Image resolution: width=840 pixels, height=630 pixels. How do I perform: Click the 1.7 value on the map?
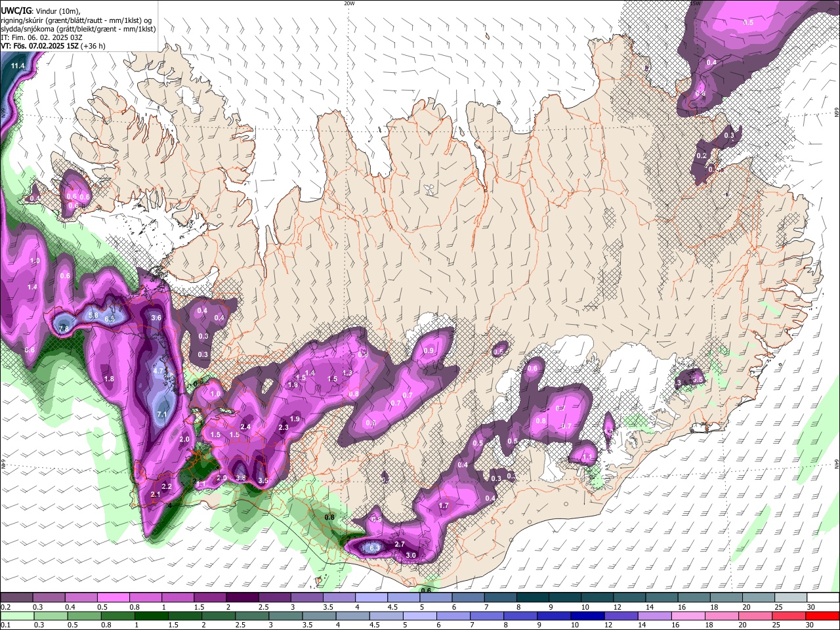[x=444, y=506]
